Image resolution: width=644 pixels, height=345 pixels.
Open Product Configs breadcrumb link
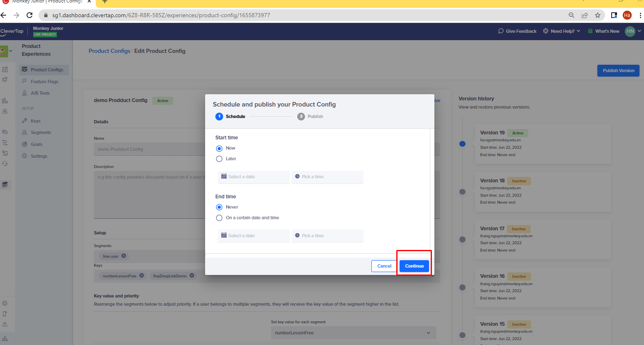[109, 51]
